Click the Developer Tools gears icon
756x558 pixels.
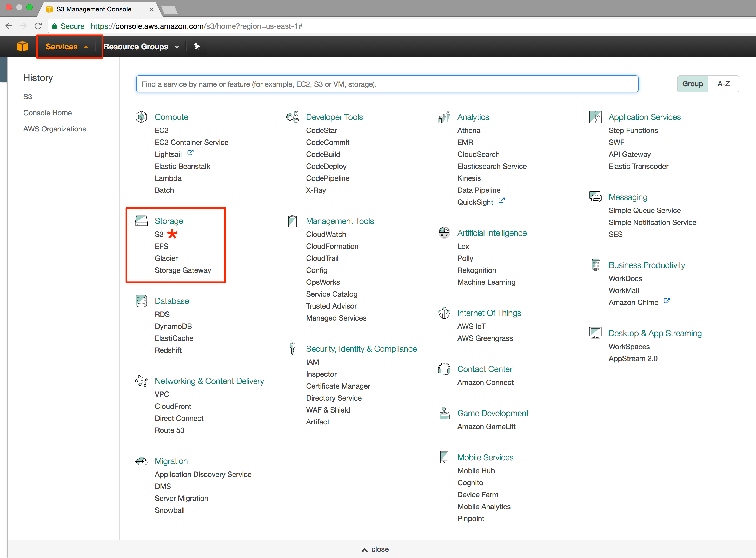pyautogui.click(x=292, y=117)
